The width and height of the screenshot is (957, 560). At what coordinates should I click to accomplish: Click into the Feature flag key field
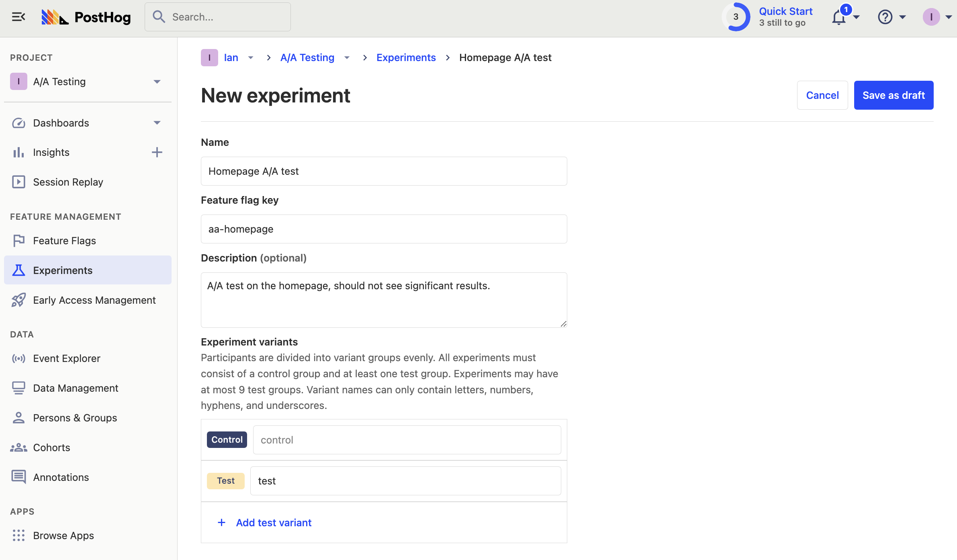pyautogui.click(x=384, y=229)
